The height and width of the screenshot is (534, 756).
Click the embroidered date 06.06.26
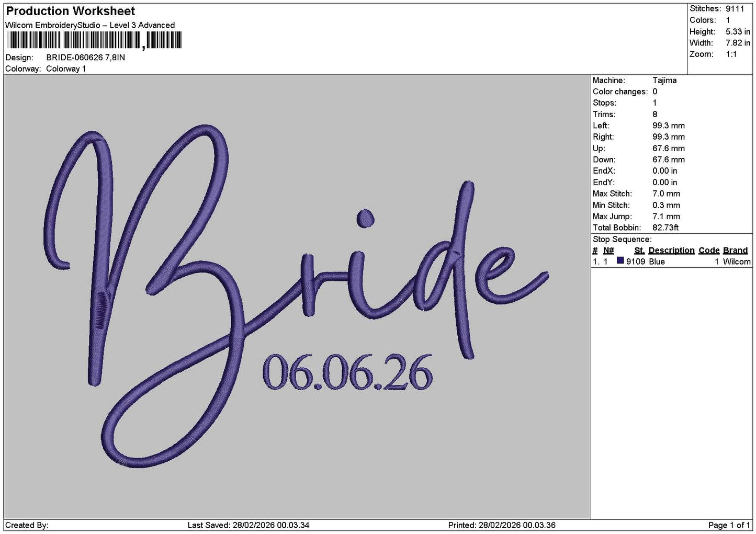[x=347, y=372]
